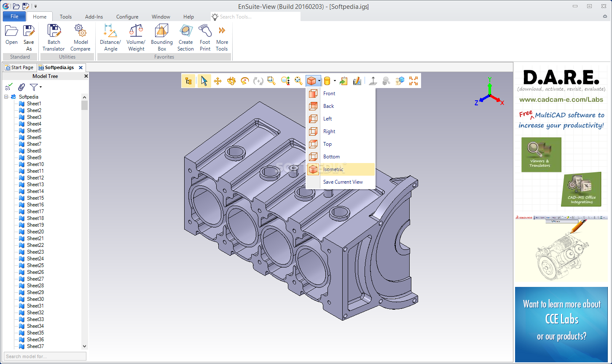Click the Search Tools input field
The height and width of the screenshot is (364, 612).
pos(256,17)
